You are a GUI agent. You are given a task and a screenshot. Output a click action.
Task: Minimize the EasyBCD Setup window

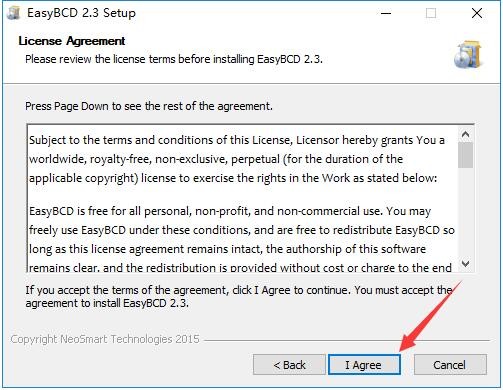pyautogui.click(x=386, y=13)
